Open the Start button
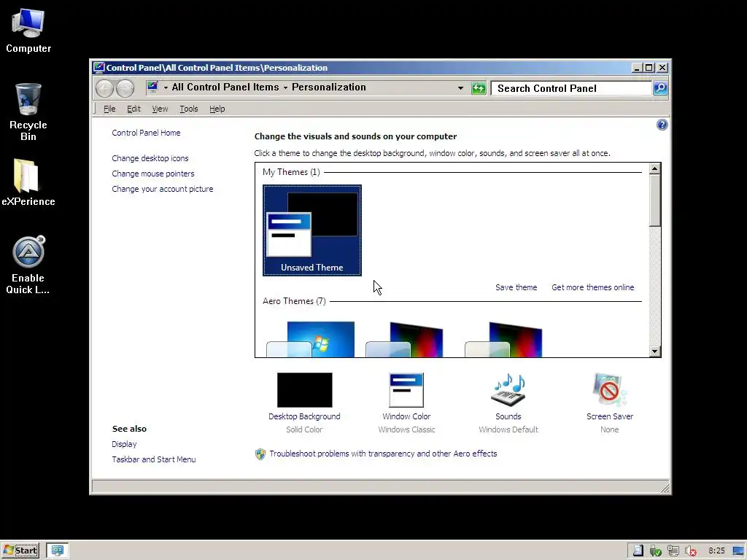The height and width of the screenshot is (560, 747). pos(20,551)
